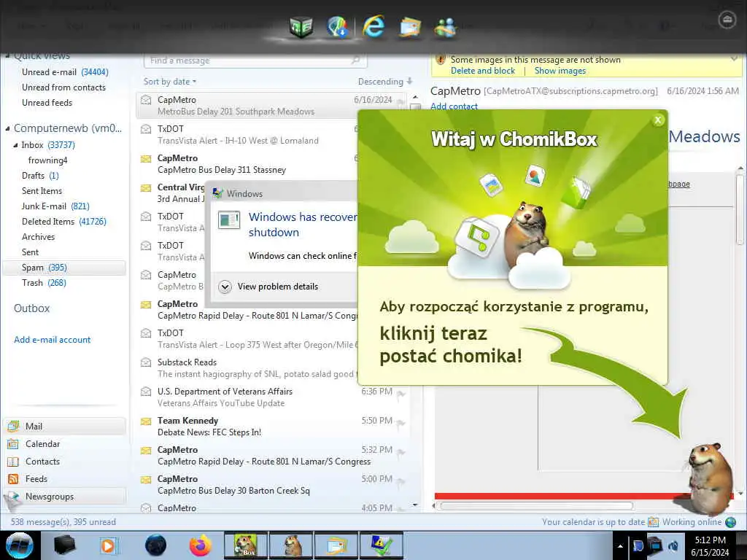Image resolution: width=747 pixels, height=560 pixels.
Task: Open the frowning4 subfolder
Action: (47, 160)
